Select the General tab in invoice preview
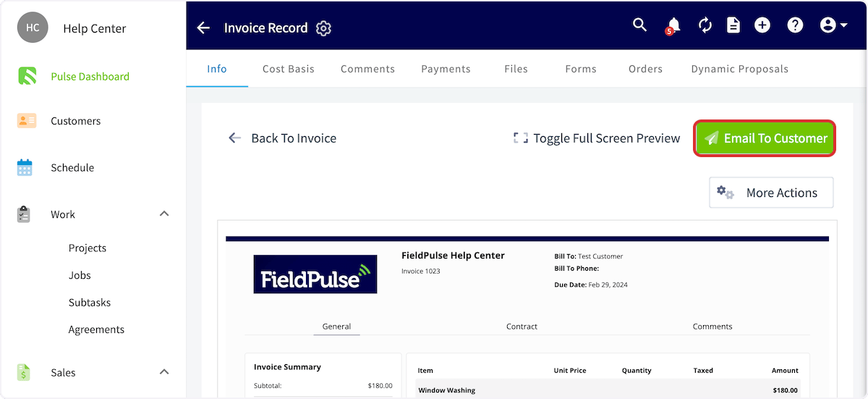Viewport: 868px width, 399px height. [x=337, y=327]
